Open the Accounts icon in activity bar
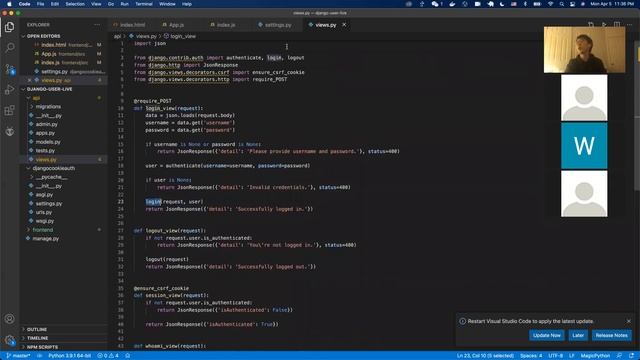The height and width of the screenshot is (360, 640). (x=9, y=319)
